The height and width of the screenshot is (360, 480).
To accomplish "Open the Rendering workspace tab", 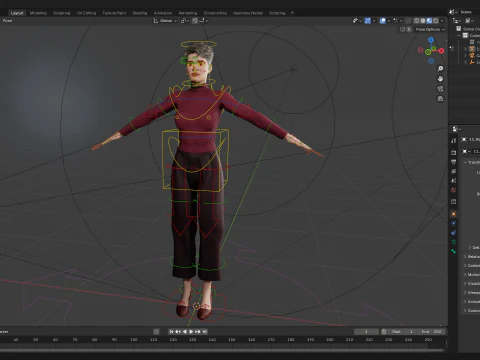I will (188, 13).
